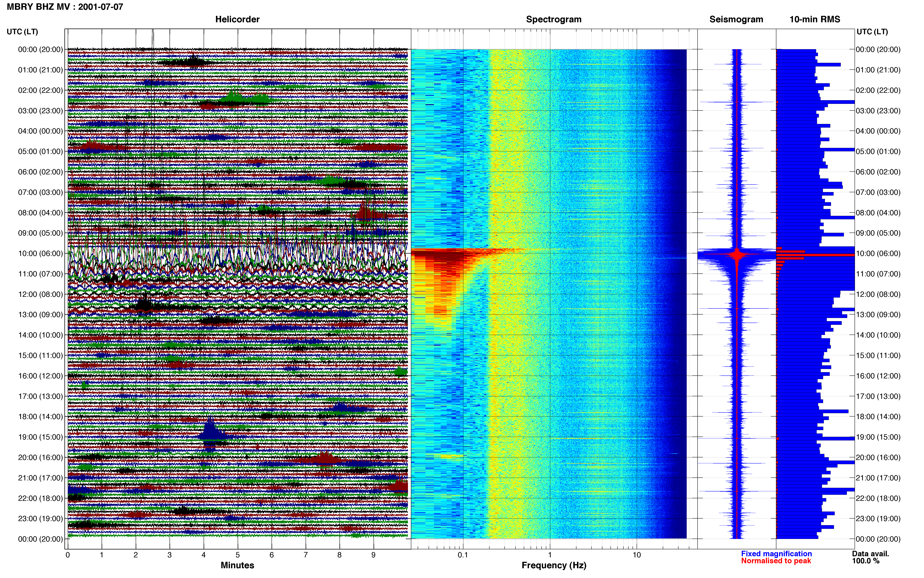Click 14:00 (10:00) on the right time axis
This screenshot has width=924, height=578.
pyautogui.click(x=878, y=335)
